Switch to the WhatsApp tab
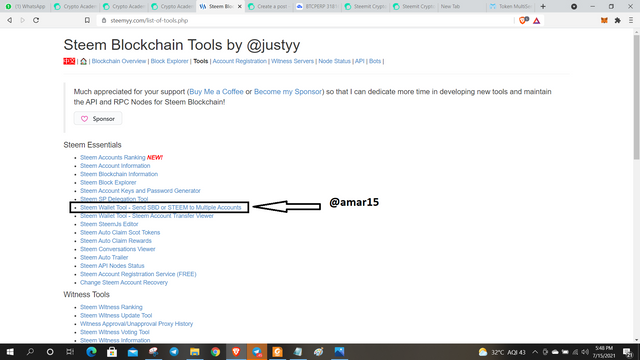Viewport: 640px width, 360px height. coord(26,7)
